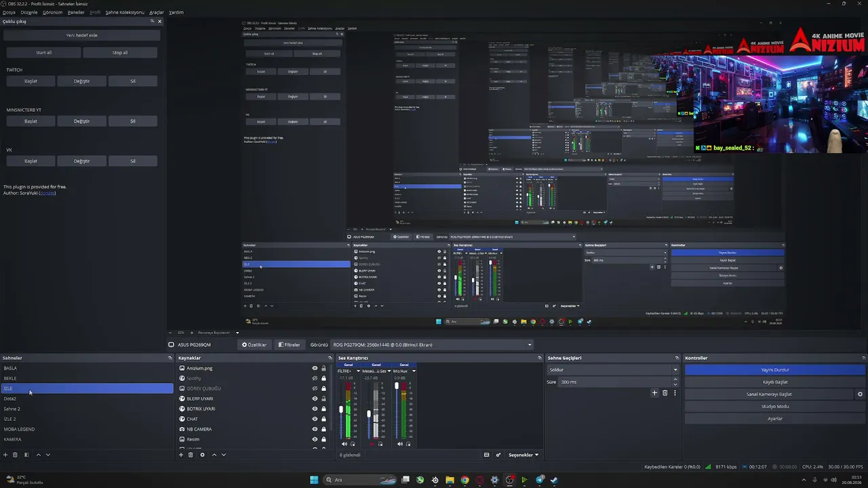Remove selected source trash icon in Kaynaklar
This screenshot has height=488, width=868.
pos(191,455)
